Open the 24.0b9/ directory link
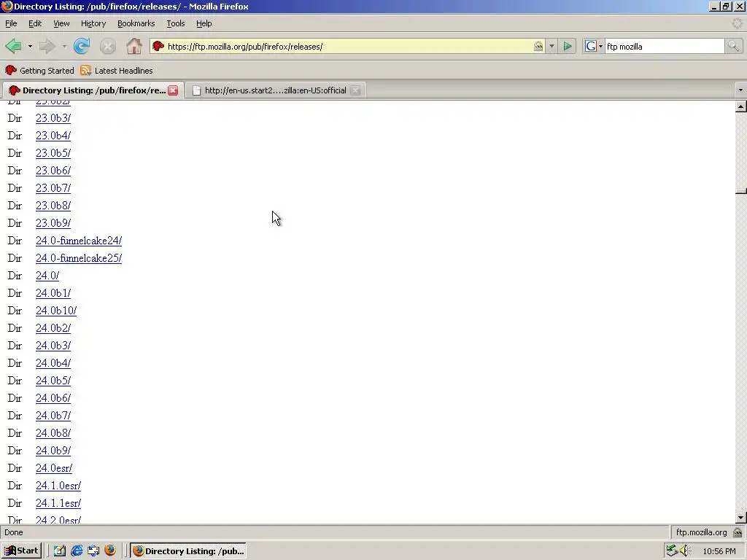 (x=53, y=451)
